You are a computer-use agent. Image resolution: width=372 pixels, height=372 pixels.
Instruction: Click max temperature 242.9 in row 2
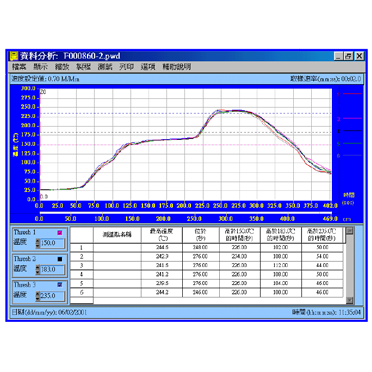162,257
